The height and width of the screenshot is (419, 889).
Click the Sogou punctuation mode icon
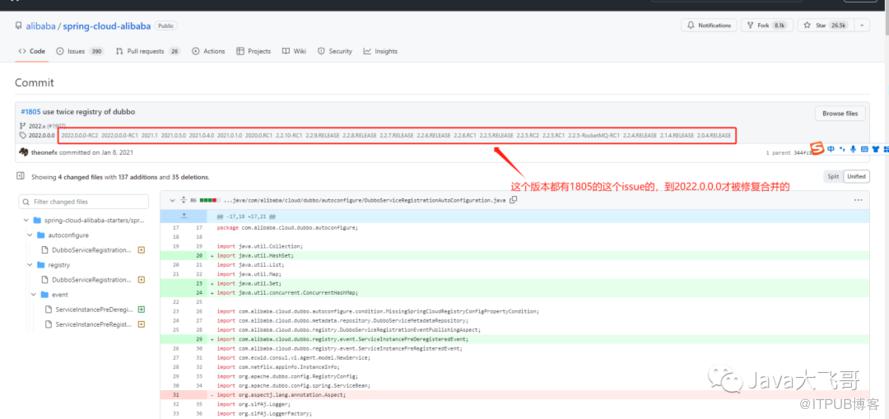tap(842, 149)
